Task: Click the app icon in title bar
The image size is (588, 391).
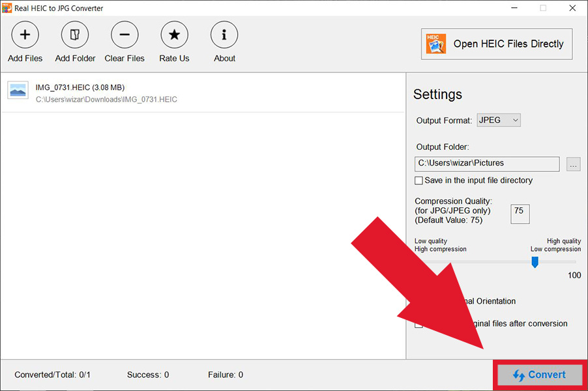Action: coord(7,8)
